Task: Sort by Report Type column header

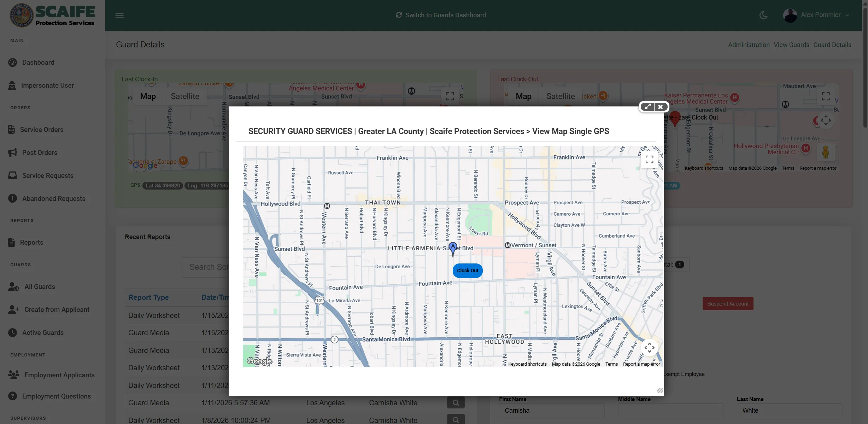Action: pos(148,298)
